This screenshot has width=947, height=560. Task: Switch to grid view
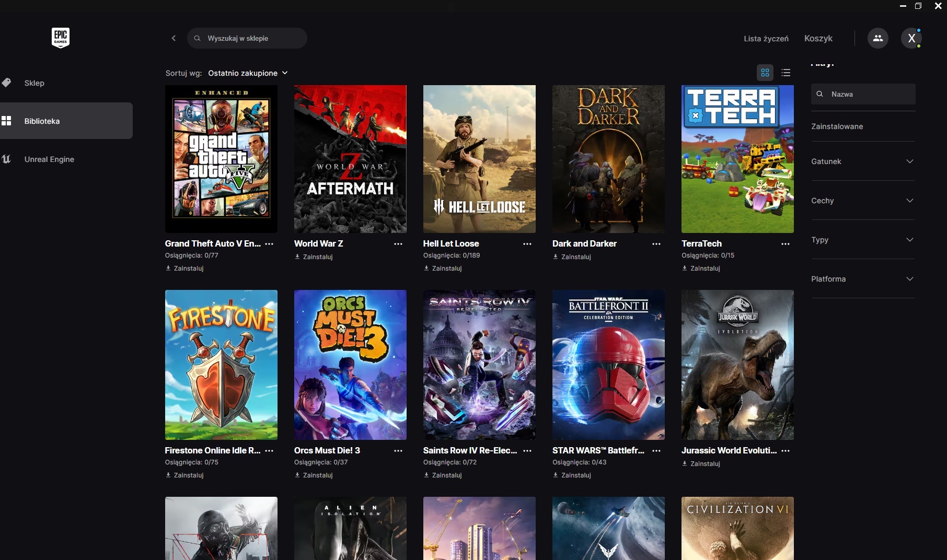click(x=765, y=73)
